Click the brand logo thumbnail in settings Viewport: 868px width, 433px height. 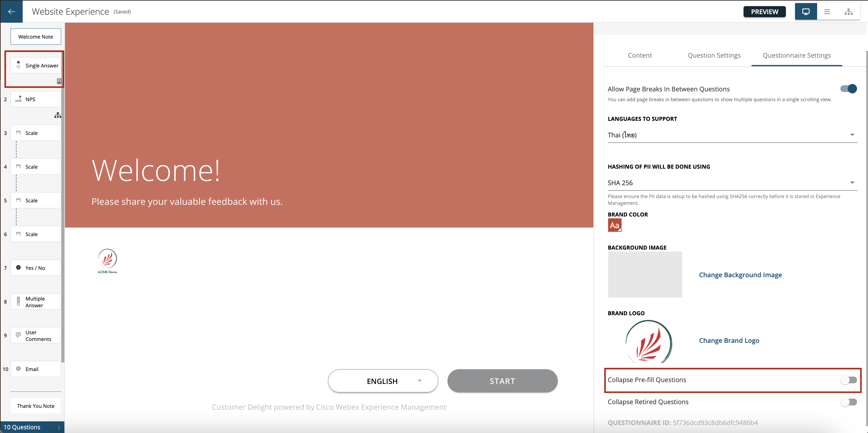point(648,341)
